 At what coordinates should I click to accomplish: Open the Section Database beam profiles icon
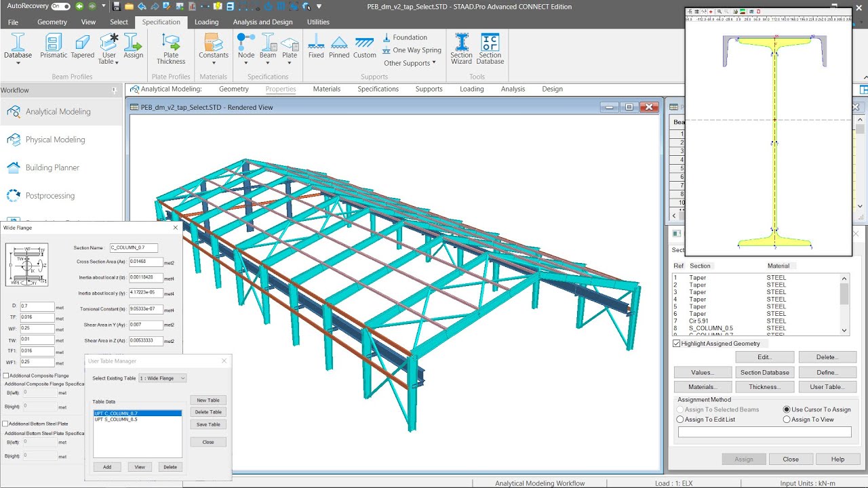pyautogui.click(x=18, y=47)
